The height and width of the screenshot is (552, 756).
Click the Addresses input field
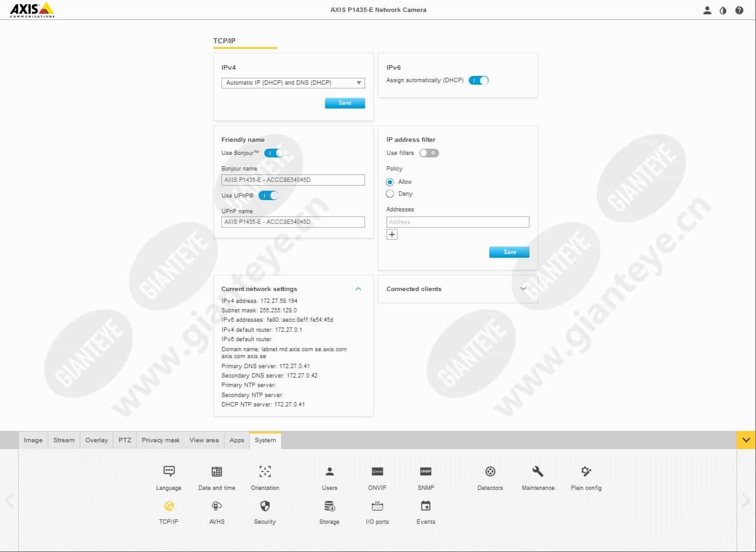(x=458, y=222)
